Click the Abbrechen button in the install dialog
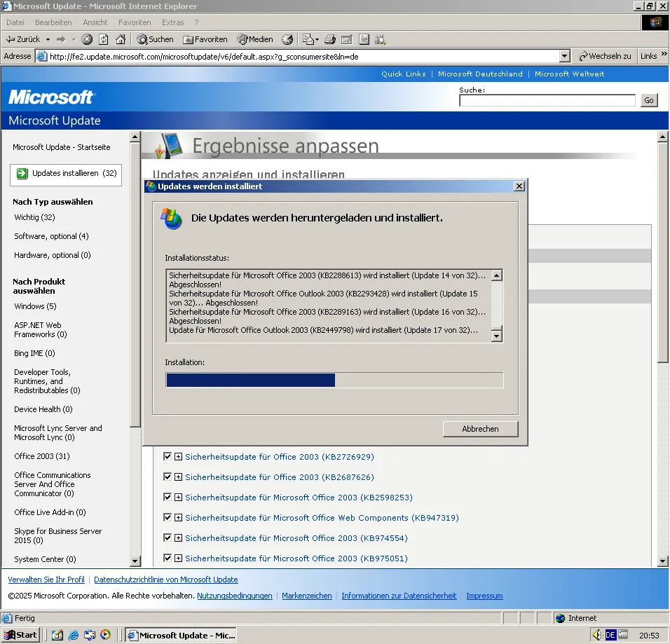 [480, 428]
